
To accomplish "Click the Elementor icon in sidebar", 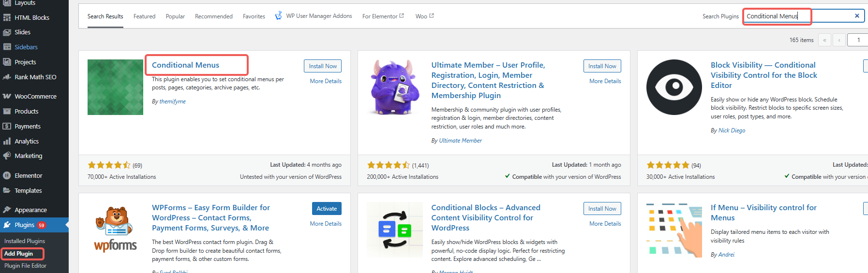I will pos(7,175).
